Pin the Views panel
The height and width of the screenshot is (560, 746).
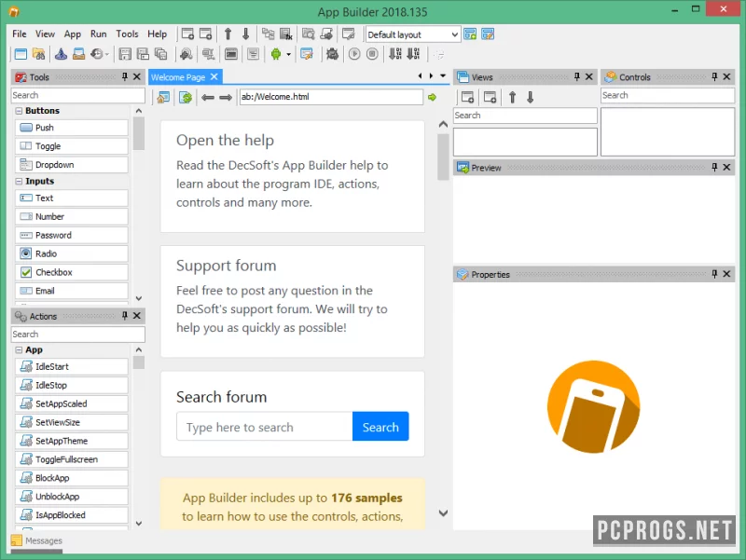[x=576, y=76]
